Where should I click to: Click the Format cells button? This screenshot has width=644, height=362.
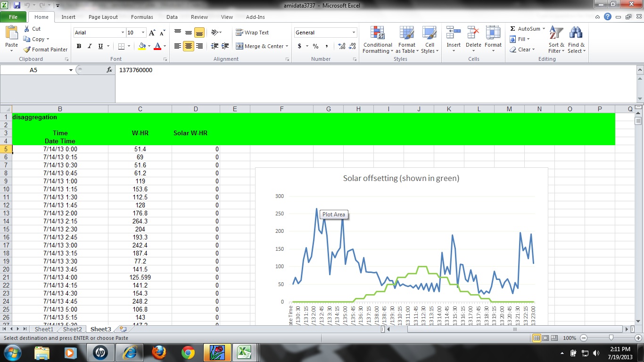click(493, 40)
